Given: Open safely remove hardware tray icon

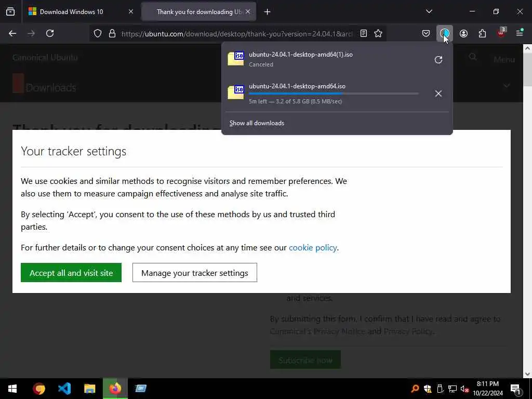Looking at the screenshot, I should point(440,389).
